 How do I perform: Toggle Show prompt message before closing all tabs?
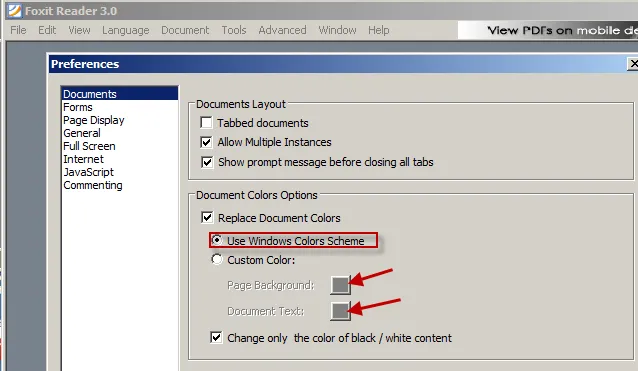207,162
